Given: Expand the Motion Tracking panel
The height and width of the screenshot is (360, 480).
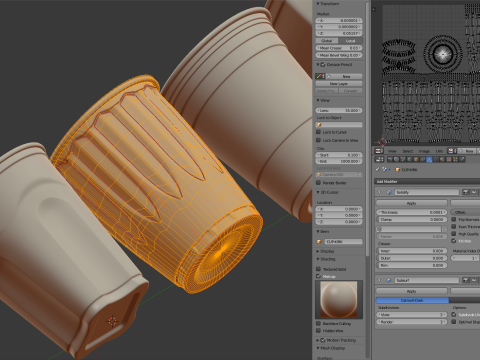Looking at the screenshot, I should coord(318,340).
